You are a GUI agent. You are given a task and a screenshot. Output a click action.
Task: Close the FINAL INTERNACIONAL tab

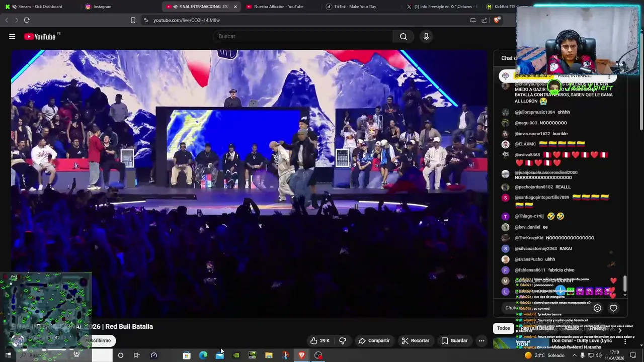(235, 7)
